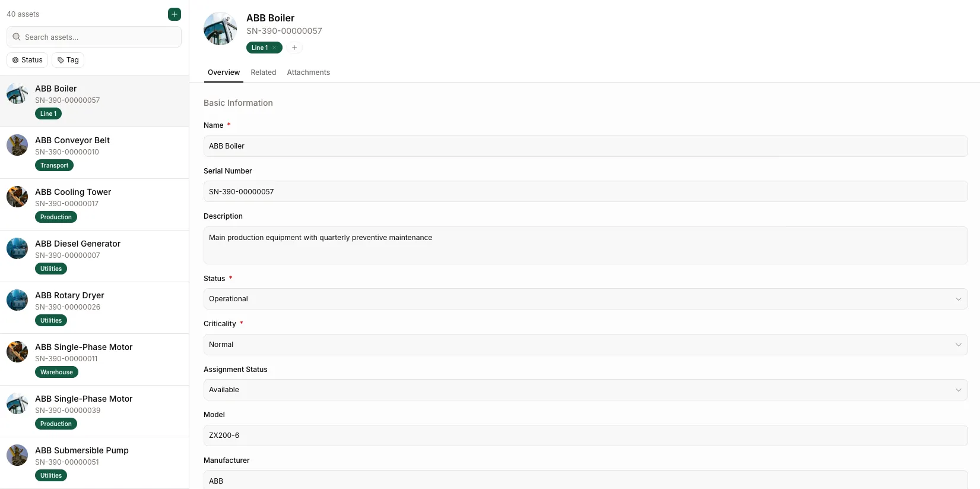Remove the Line 1 tag from header
This screenshot has height=489, width=980.
pos(274,48)
